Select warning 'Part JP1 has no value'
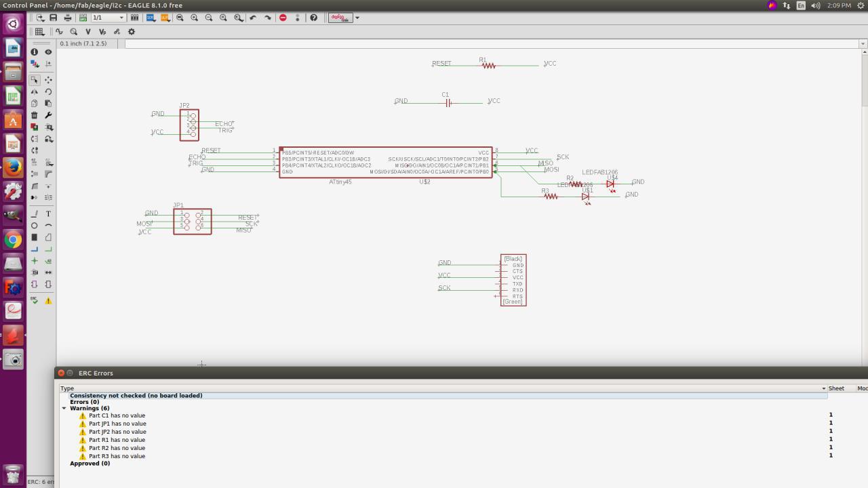This screenshot has height=488, width=868. (x=117, y=424)
